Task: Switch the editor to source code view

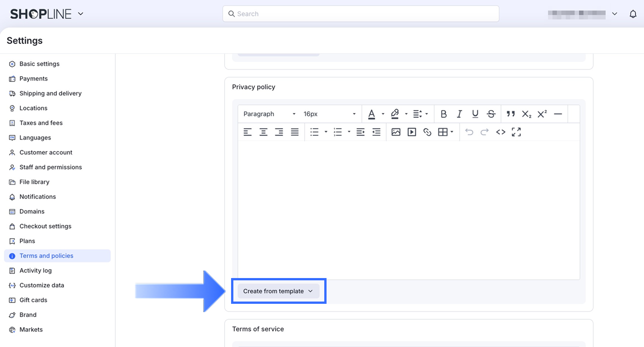Action: coord(500,132)
